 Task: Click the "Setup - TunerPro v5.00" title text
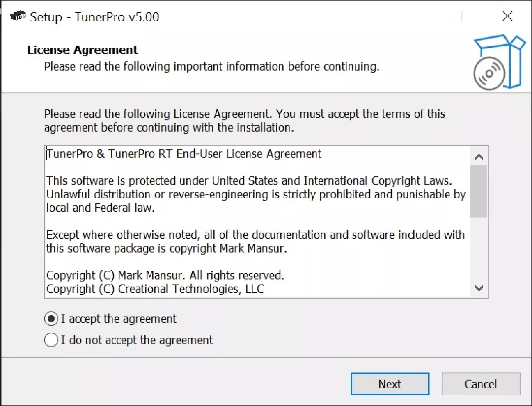(x=94, y=17)
